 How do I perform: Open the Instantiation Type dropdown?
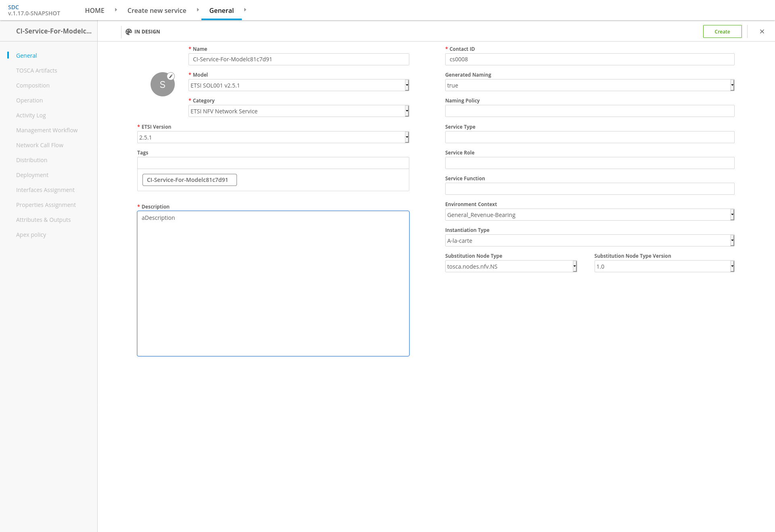pos(590,240)
